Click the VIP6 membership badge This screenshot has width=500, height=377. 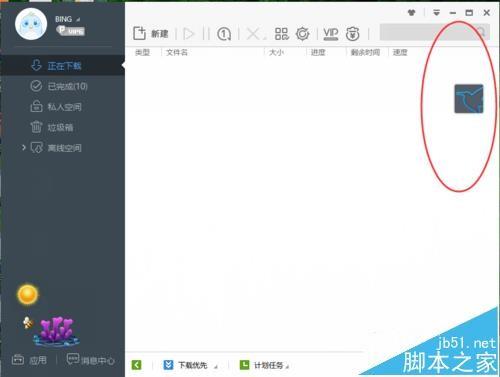pos(70,31)
